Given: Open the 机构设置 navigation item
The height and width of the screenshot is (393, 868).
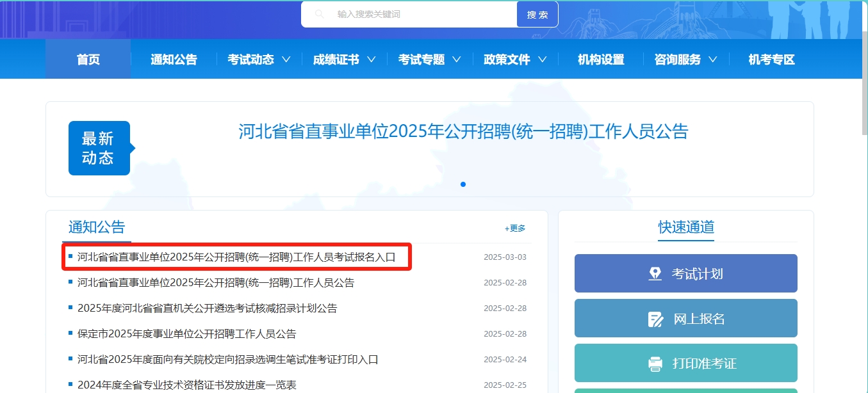Looking at the screenshot, I should pyautogui.click(x=601, y=60).
